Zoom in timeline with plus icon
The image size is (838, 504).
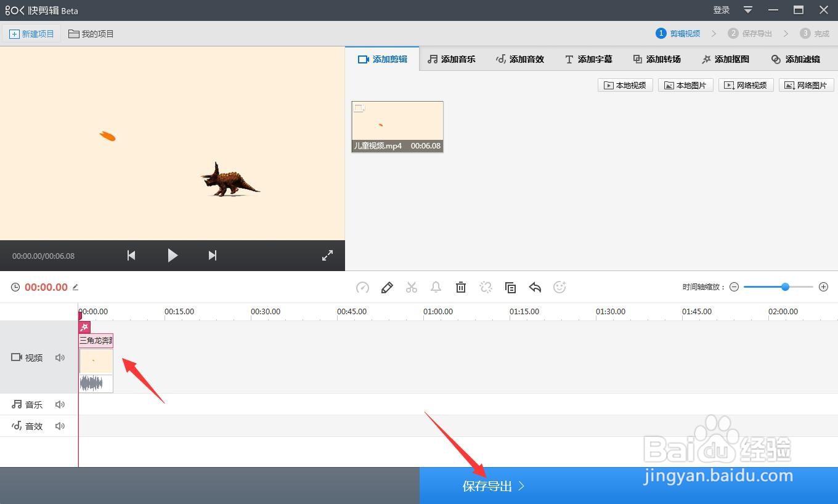[x=824, y=287]
